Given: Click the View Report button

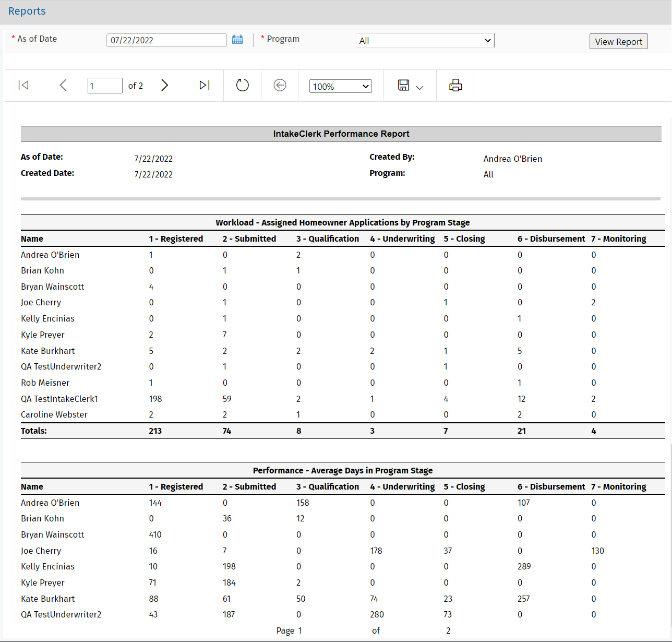Looking at the screenshot, I should point(618,42).
